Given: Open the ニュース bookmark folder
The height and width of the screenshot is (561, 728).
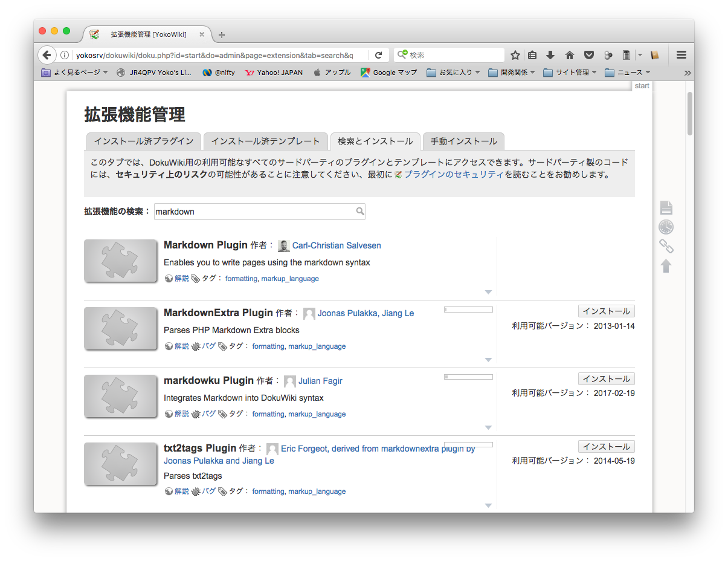Looking at the screenshot, I should [628, 73].
